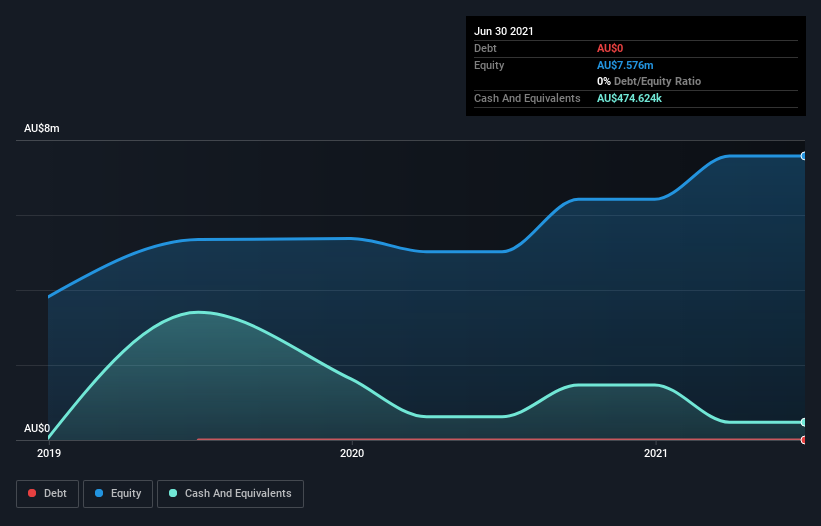The height and width of the screenshot is (526, 821).
Task: Click the 2020 x-axis label
Action: (x=352, y=453)
